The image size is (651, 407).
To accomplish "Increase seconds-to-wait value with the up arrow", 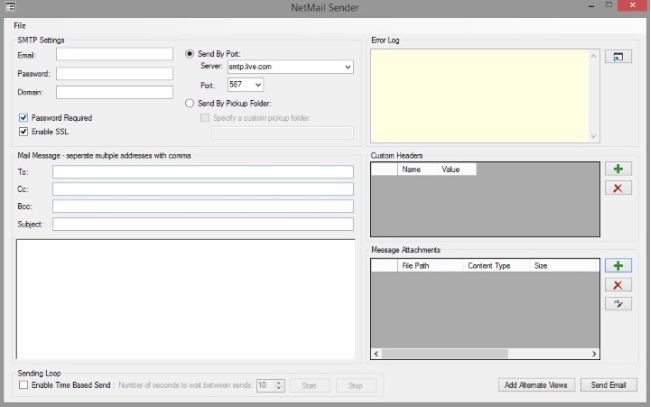I will (279, 382).
